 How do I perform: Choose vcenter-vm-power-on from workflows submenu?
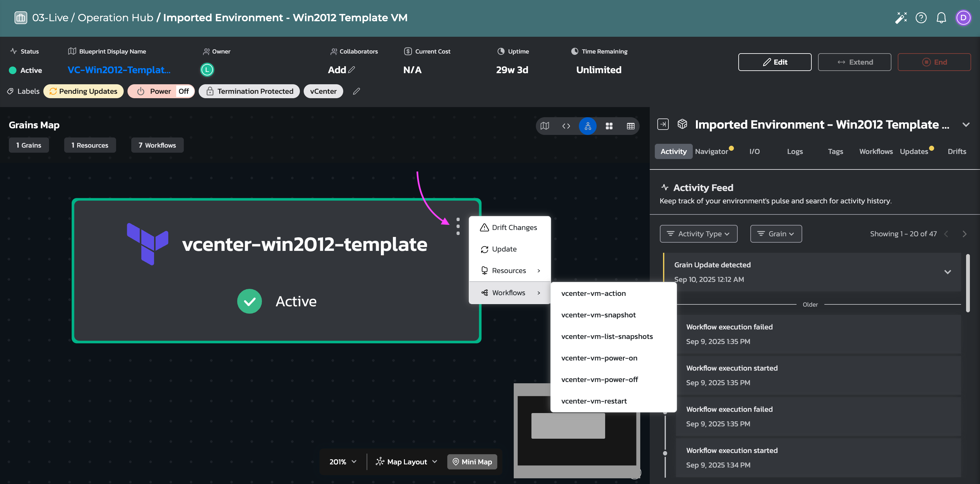599,358
